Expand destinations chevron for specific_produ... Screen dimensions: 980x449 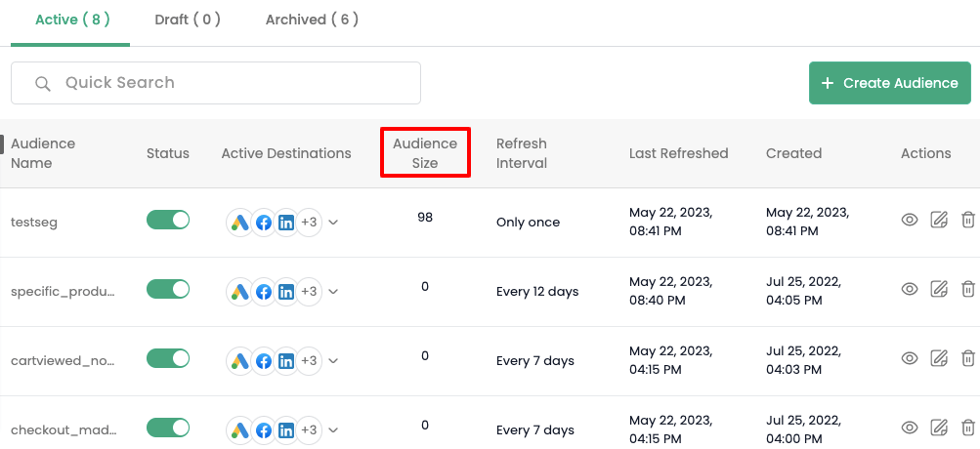click(333, 292)
